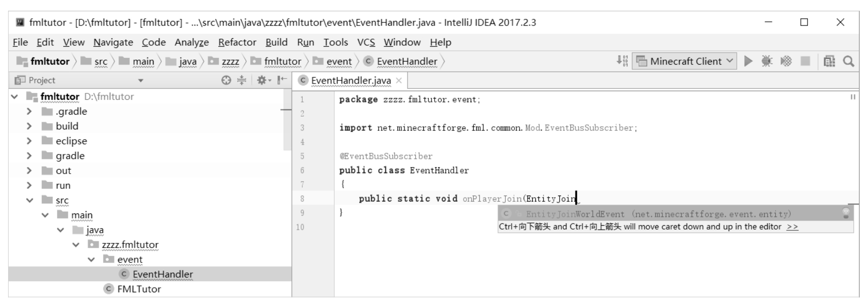Open the Project view selector dropdown
868x301 pixels.
click(x=141, y=80)
